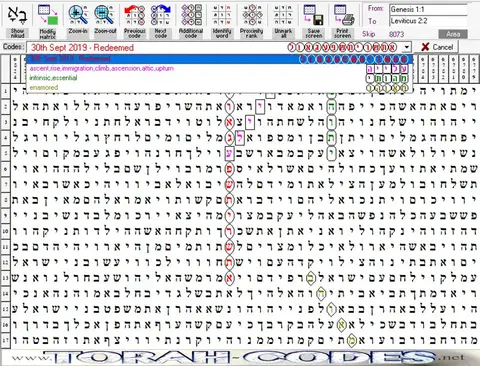Expand the Codes dropdown arrow
This screenshot has height=366, width=480.
[x=407, y=47]
